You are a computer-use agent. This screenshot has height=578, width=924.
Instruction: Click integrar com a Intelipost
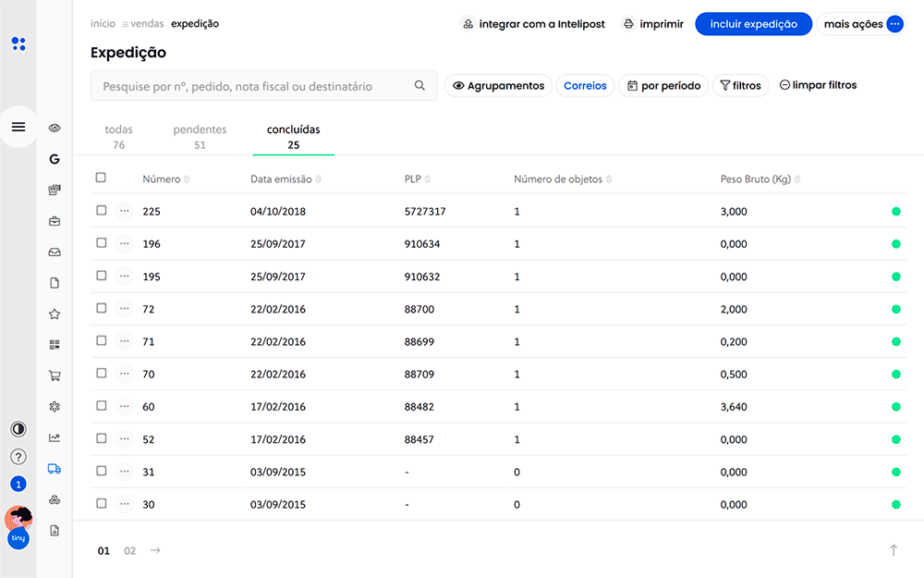[533, 24]
